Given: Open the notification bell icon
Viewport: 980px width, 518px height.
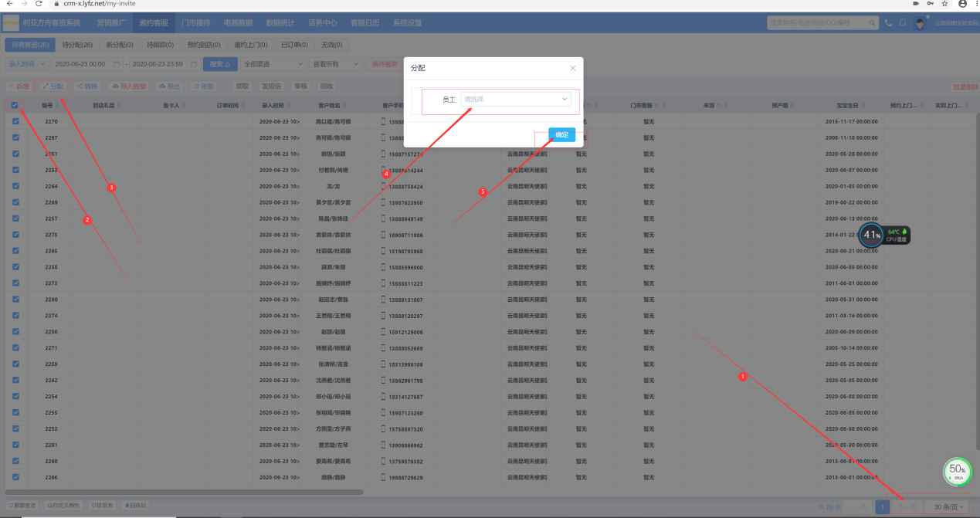Looking at the screenshot, I should point(902,23).
